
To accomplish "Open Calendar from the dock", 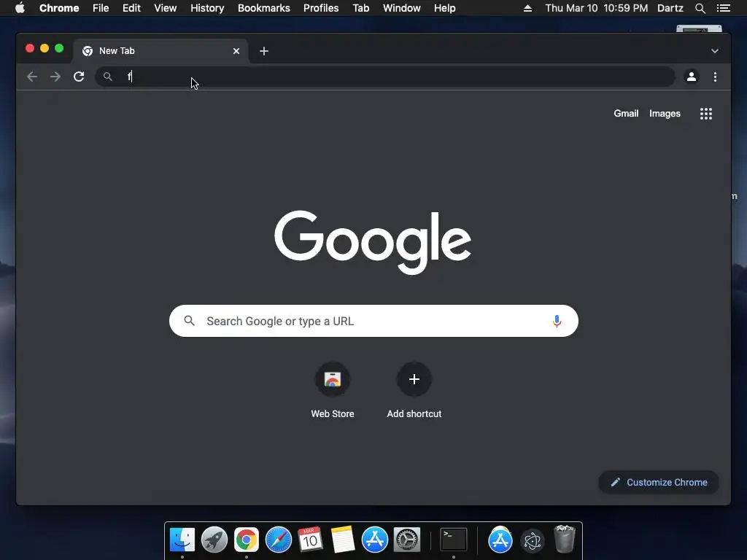I will point(310,540).
